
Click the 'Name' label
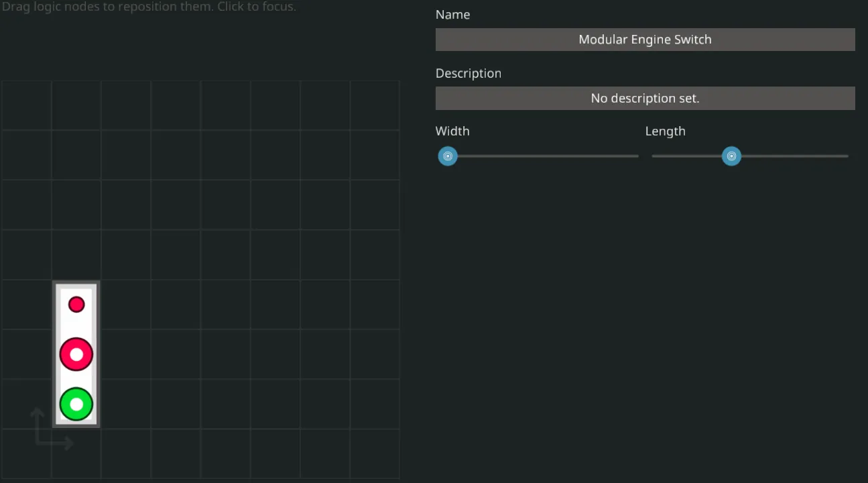[452, 15]
